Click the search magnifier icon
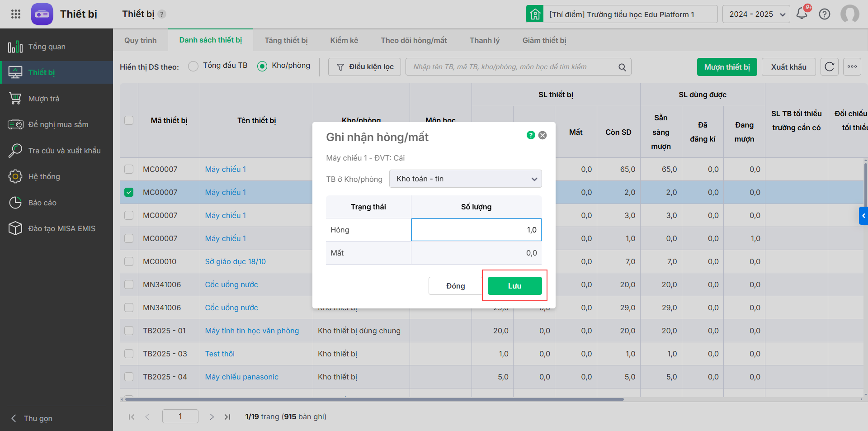The width and height of the screenshot is (868, 431). pos(622,67)
